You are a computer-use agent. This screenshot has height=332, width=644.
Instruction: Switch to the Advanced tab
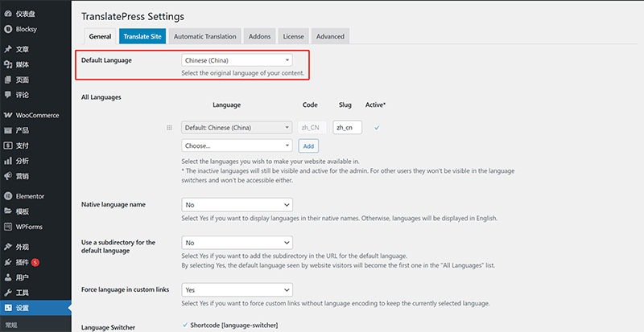[330, 36]
